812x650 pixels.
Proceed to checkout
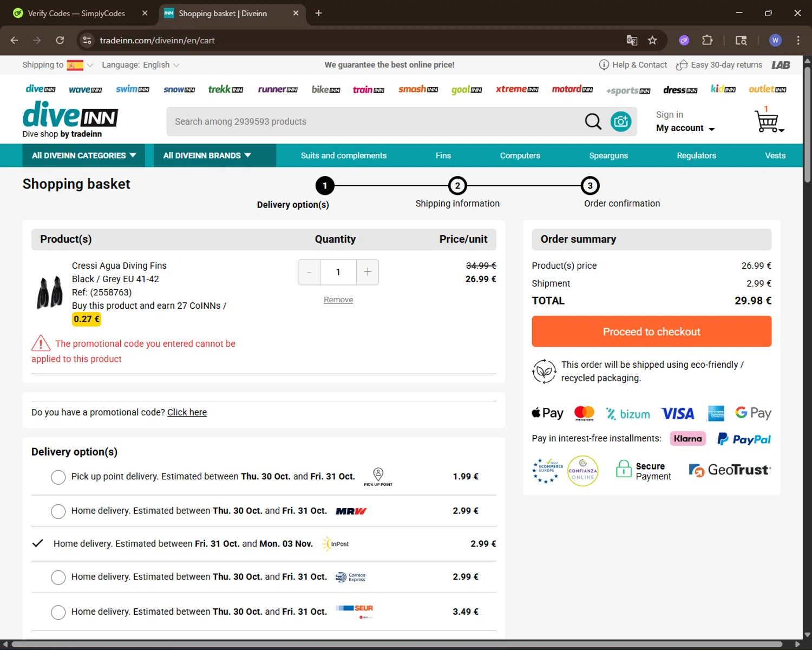651,331
